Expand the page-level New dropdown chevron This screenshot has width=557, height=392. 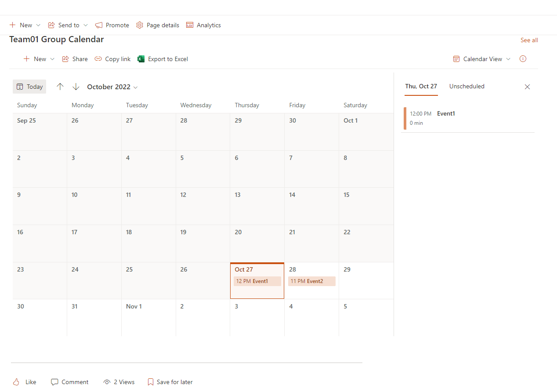[38, 25]
